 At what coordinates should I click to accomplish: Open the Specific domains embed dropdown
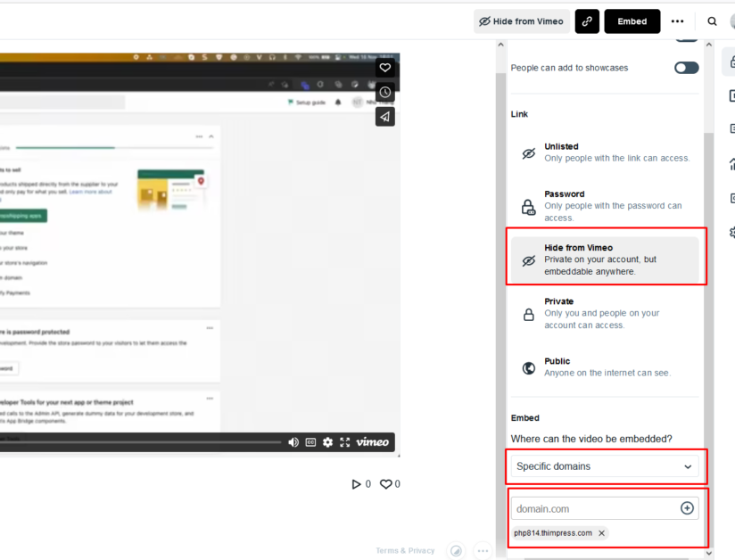tap(605, 466)
